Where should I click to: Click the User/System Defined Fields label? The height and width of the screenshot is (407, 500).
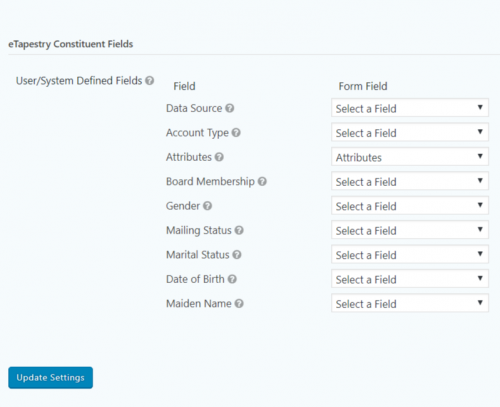click(x=79, y=81)
